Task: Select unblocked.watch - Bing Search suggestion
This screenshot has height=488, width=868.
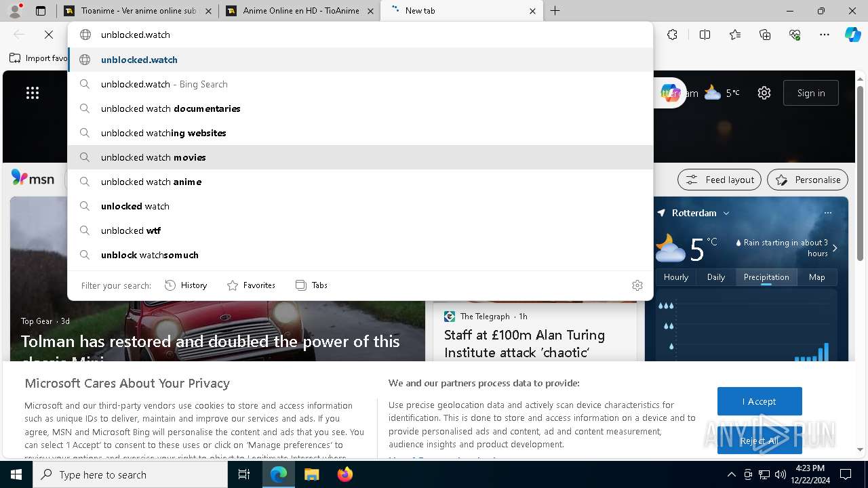Action: tap(361, 84)
